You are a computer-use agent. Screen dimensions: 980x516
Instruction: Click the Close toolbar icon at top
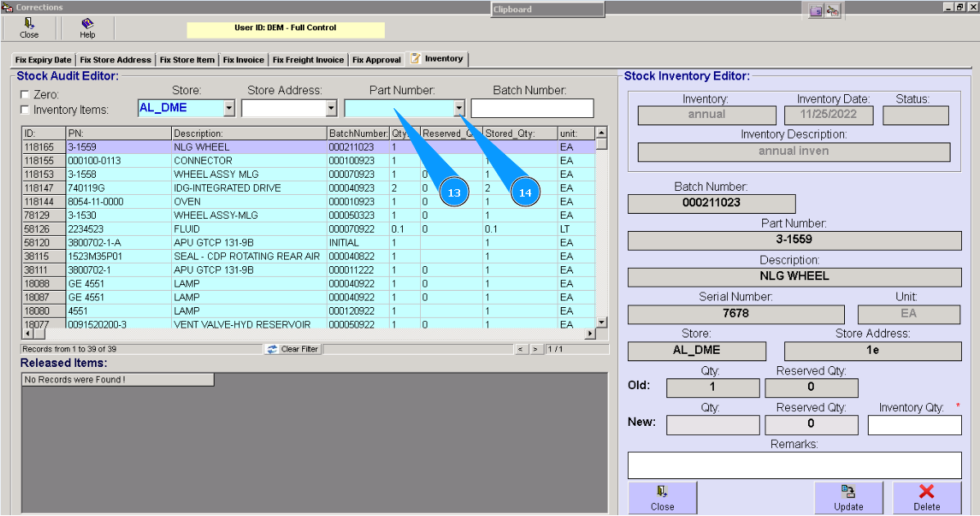(x=29, y=23)
